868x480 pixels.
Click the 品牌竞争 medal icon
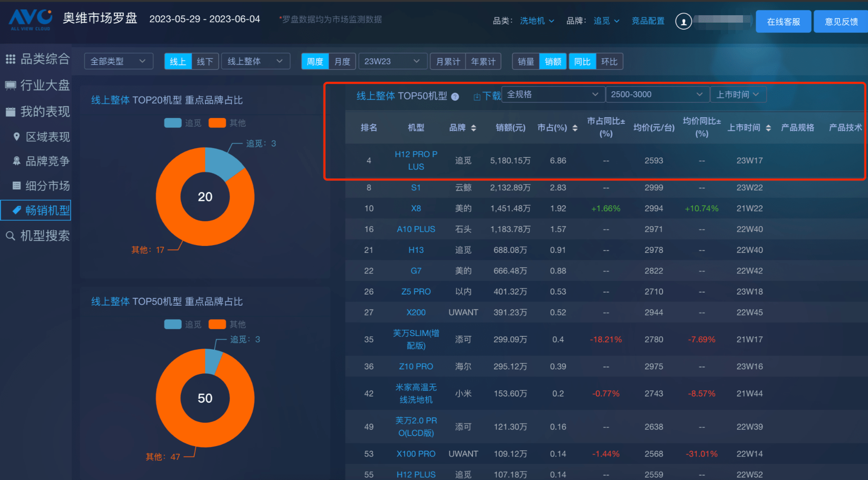16,161
